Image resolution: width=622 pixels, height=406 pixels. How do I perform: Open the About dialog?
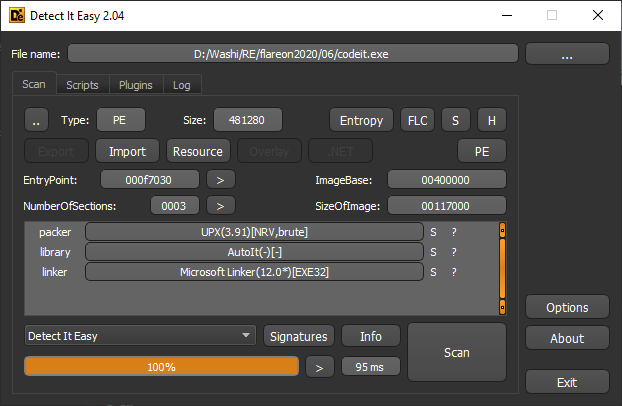[567, 338]
